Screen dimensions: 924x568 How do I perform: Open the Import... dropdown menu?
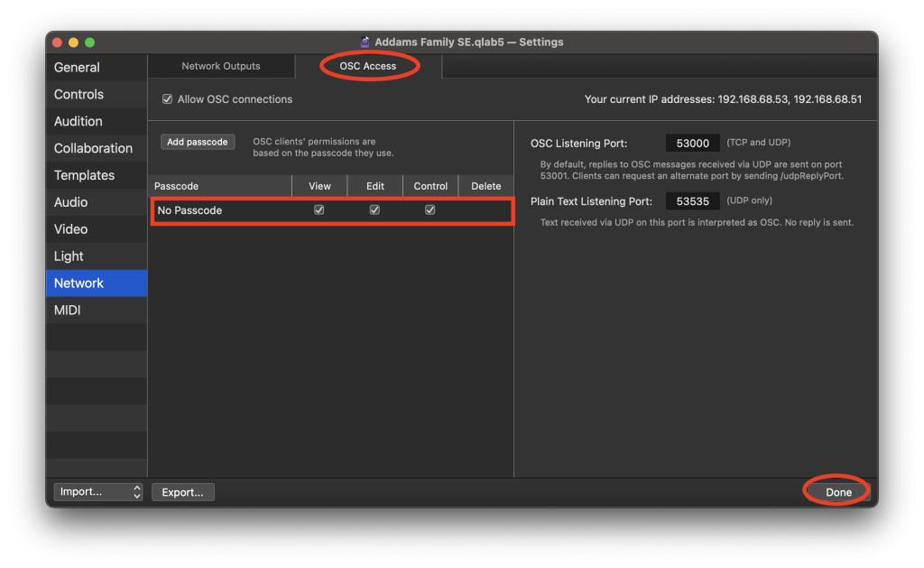(97, 492)
